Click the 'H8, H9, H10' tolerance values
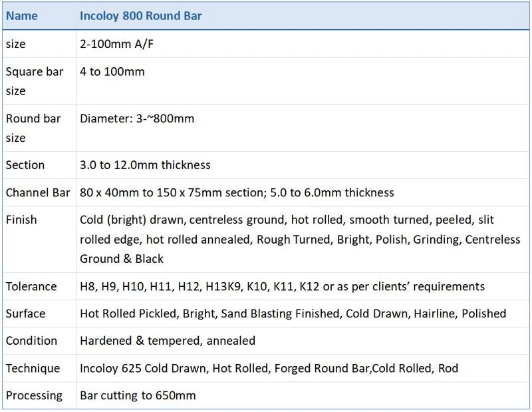 pyautogui.click(x=113, y=287)
